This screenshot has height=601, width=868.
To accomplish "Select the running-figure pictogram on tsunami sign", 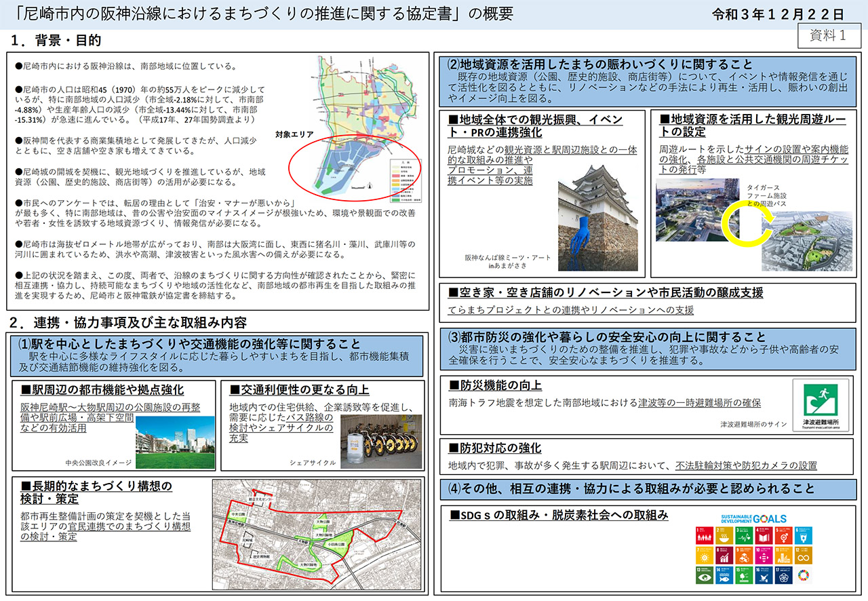I will pyautogui.click(x=823, y=393).
